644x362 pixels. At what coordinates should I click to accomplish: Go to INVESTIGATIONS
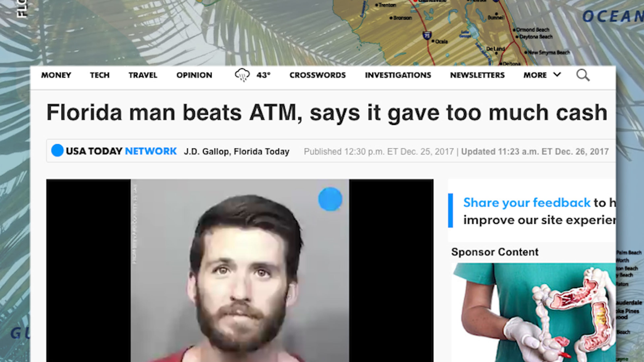click(x=398, y=75)
